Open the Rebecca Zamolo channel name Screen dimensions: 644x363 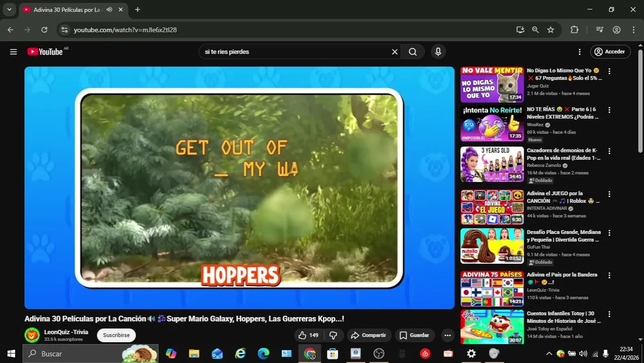(x=544, y=165)
